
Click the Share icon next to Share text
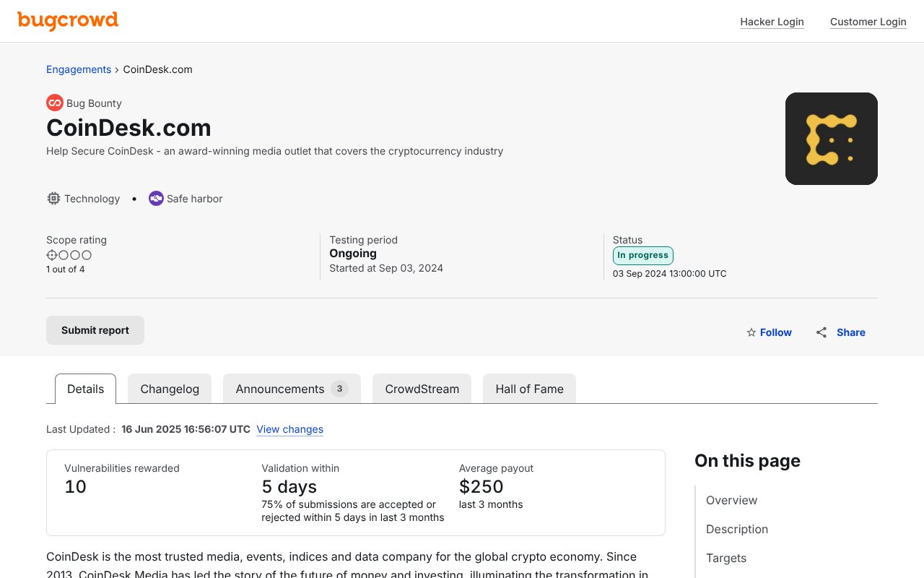[x=821, y=332]
